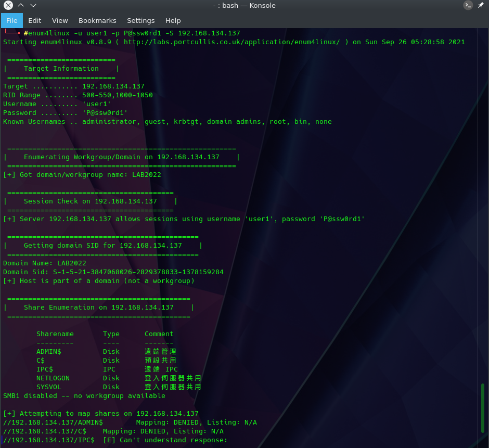
Task: Open the File menu
Action: pos(12,21)
